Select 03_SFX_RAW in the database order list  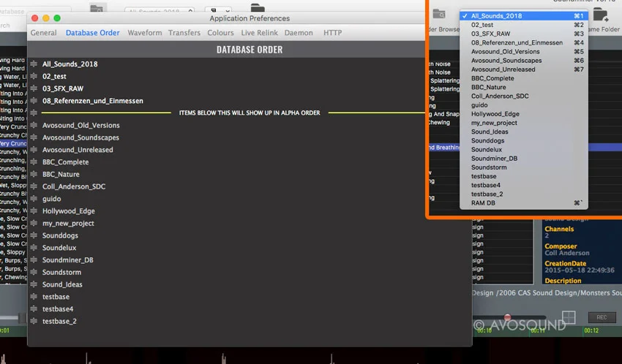[x=63, y=88]
